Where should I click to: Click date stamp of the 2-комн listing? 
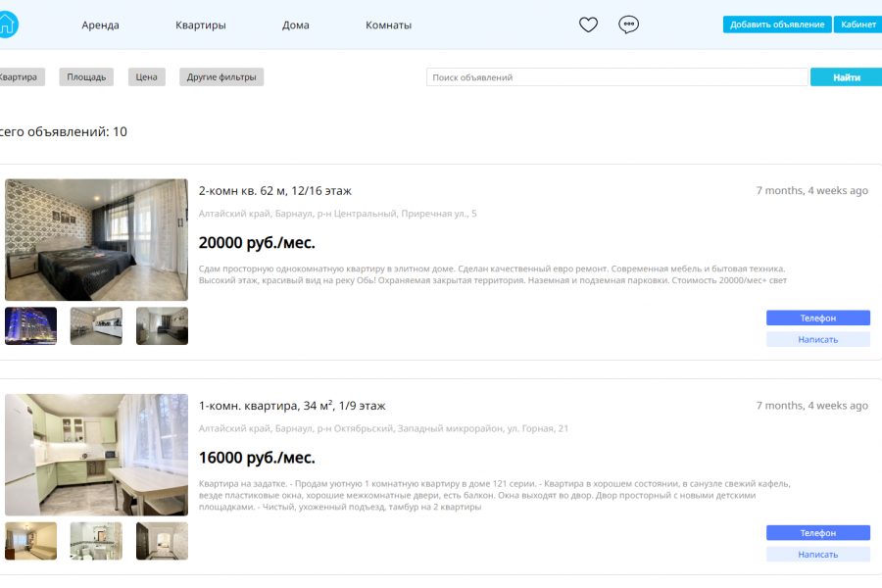point(811,191)
